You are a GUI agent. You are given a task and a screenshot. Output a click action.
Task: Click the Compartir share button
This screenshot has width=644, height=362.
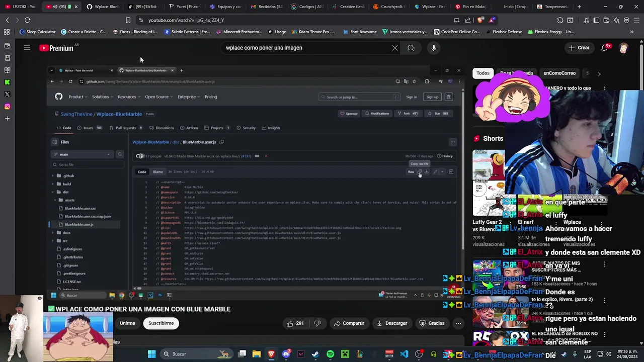349,323
